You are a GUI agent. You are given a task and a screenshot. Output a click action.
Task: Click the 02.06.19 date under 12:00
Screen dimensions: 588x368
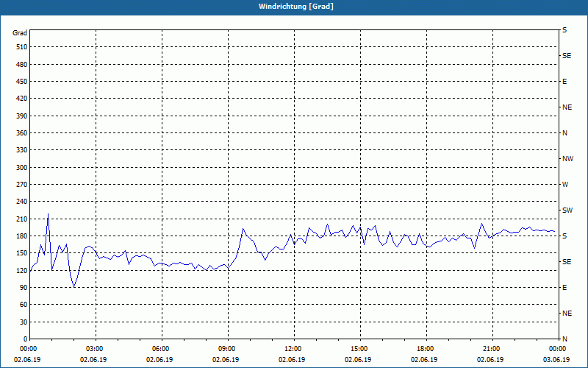click(292, 360)
